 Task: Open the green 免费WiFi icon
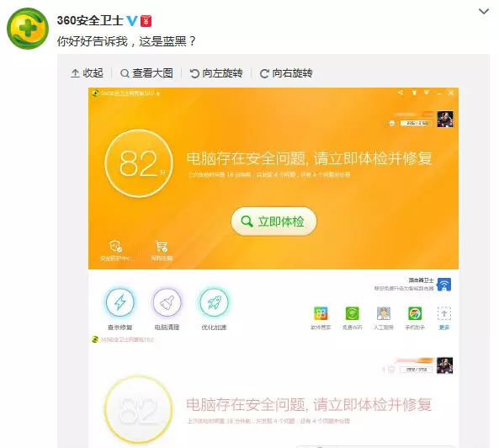(x=352, y=313)
